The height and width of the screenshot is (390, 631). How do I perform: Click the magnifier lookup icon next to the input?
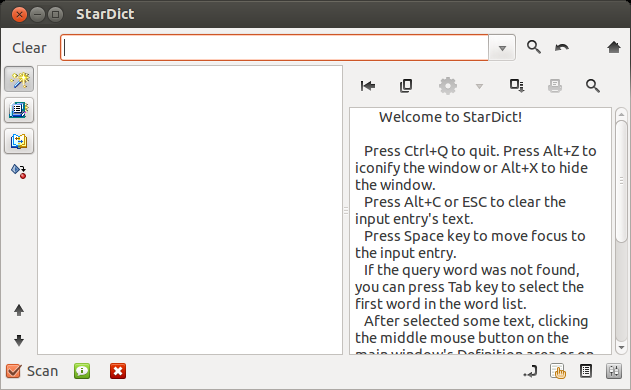coord(534,47)
